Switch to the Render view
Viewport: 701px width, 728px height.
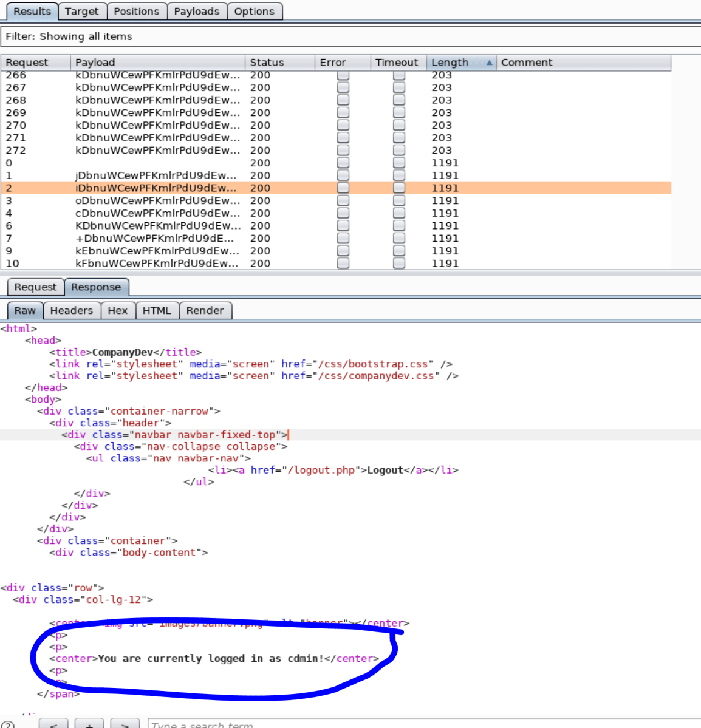[205, 310]
